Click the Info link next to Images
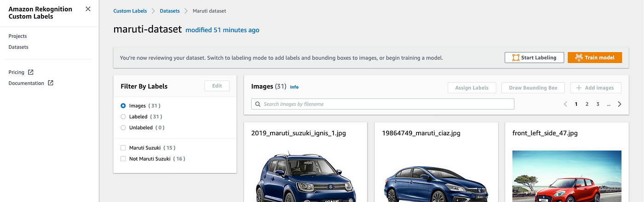This screenshot has height=202, width=644. click(294, 87)
